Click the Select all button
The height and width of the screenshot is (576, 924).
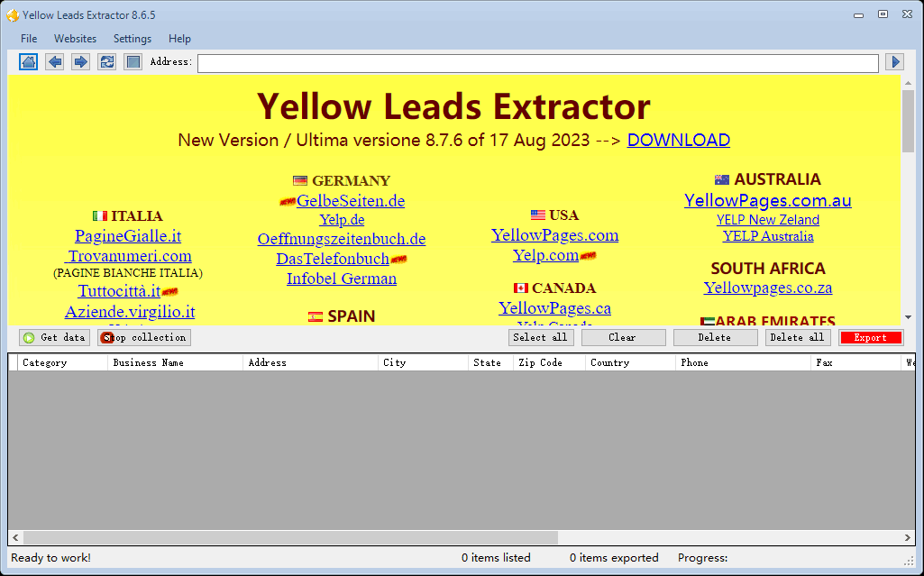[541, 337]
